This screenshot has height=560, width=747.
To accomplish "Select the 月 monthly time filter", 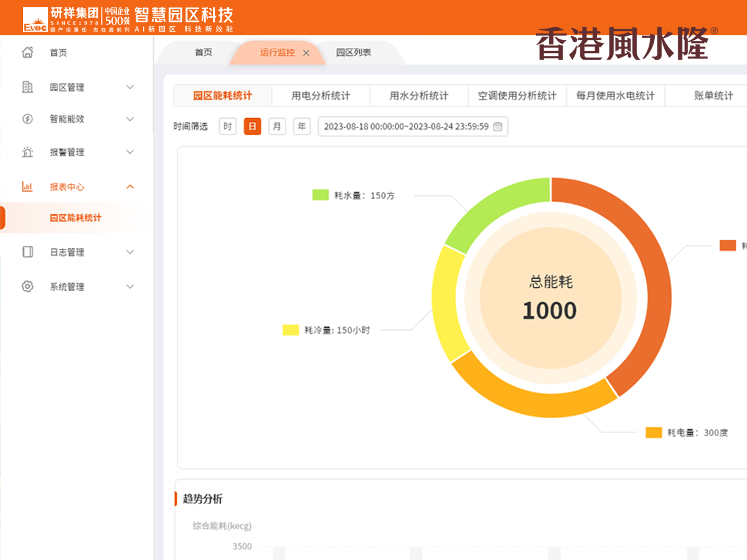I will [x=277, y=127].
